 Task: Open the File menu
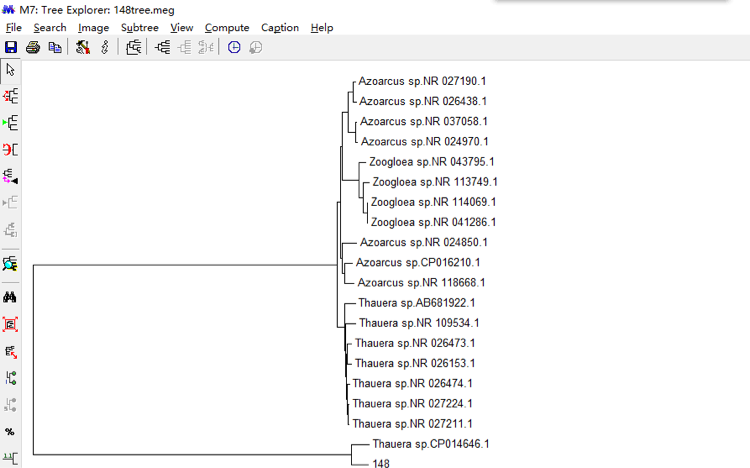tap(13, 28)
